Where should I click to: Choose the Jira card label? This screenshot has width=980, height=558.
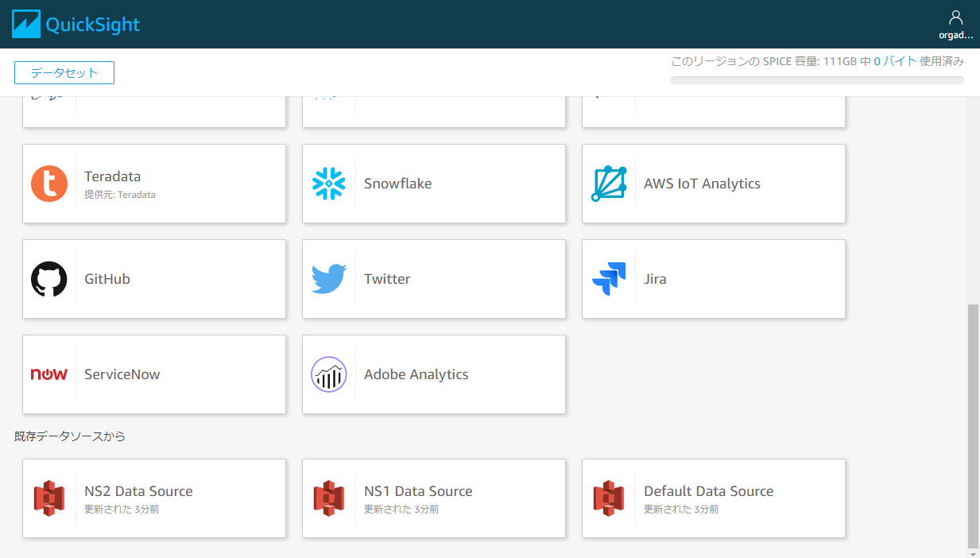click(x=655, y=279)
